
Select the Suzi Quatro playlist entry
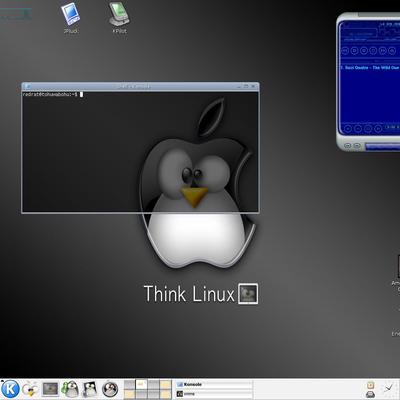pos(370,68)
